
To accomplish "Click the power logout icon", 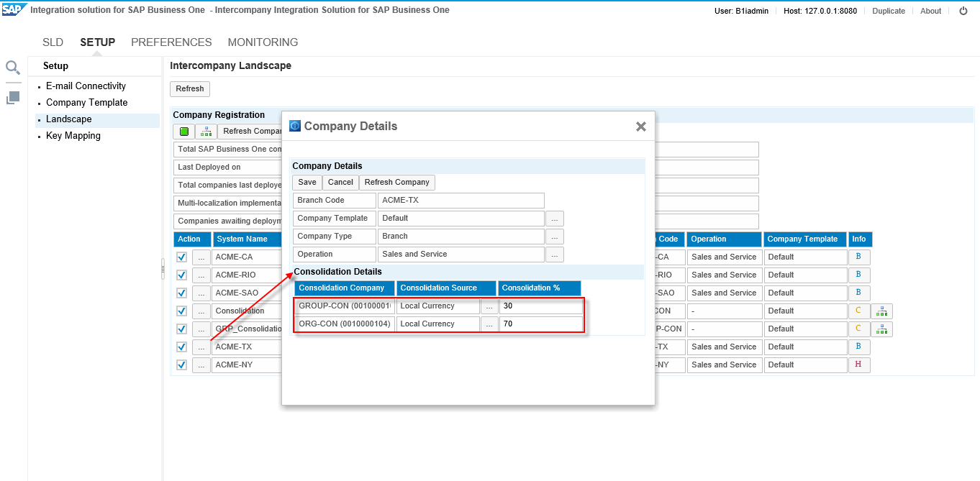I will [963, 11].
